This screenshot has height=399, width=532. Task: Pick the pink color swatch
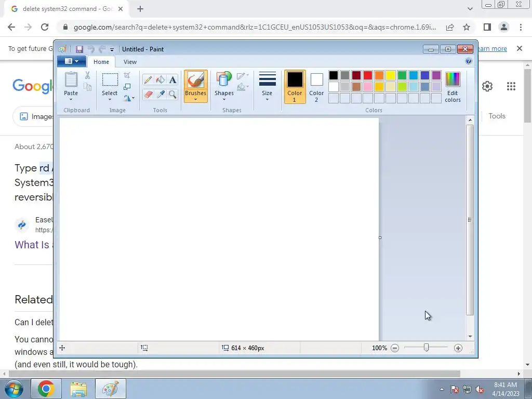point(367,87)
